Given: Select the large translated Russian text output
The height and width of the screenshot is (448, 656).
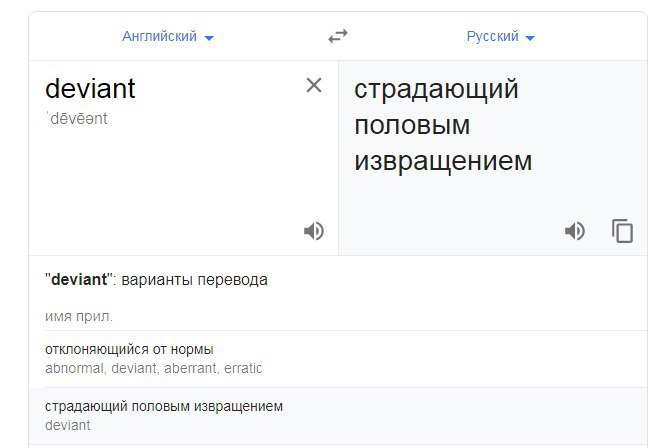Looking at the screenshot, I should 442,125.
